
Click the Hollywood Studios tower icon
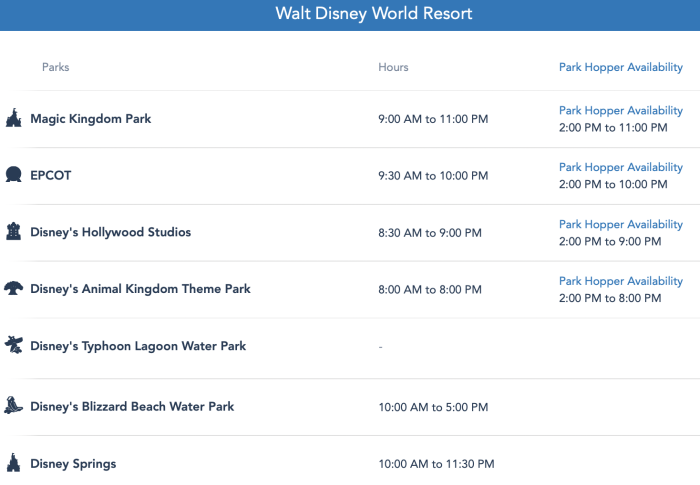(x=13, y=232)
